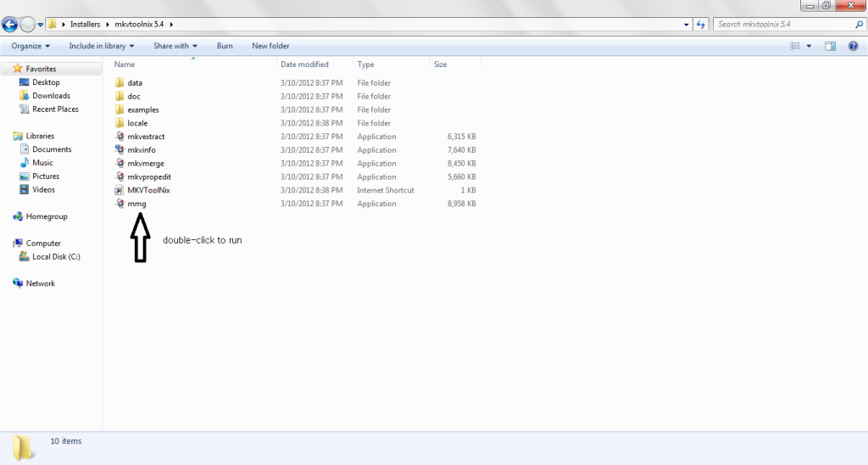Expand the arrow after mkvtoolnix 5.4 breadcrumb
This screenshot has height=465, width=868.
171,25
